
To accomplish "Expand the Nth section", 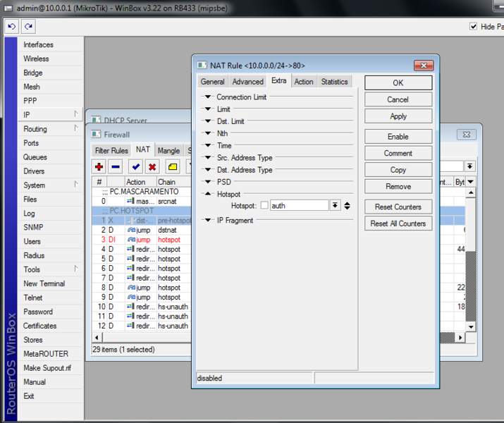I will point(208,133).
